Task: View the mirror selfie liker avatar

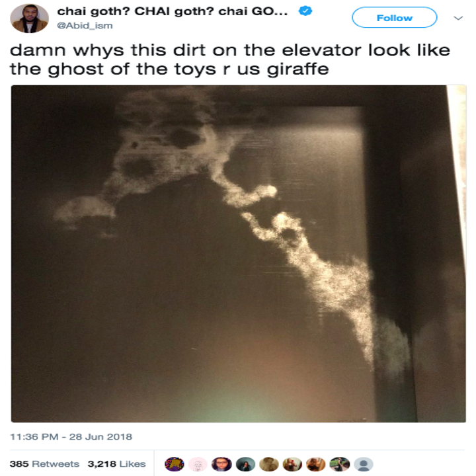Action: pos(292,464)
